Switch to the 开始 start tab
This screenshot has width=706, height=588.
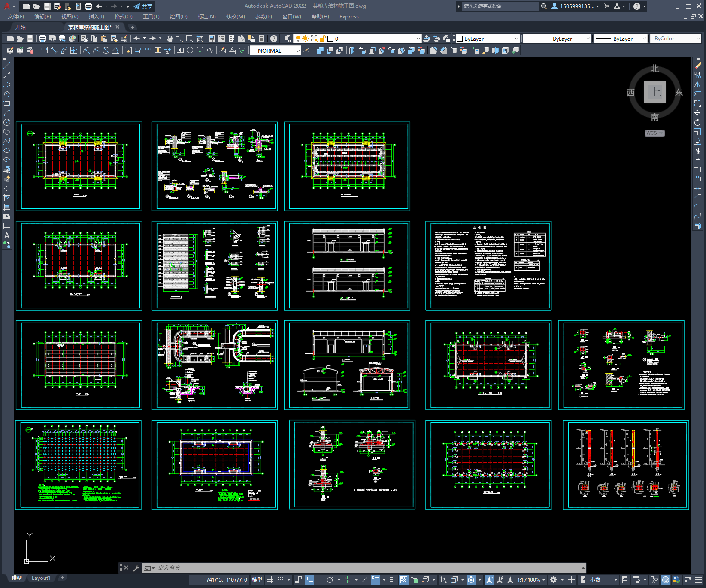[x=21, y=27]
